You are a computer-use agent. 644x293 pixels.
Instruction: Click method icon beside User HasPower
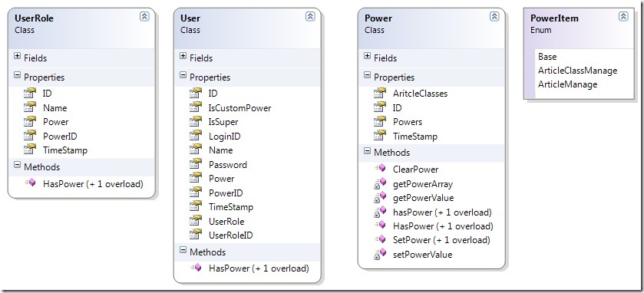point(197,268)
